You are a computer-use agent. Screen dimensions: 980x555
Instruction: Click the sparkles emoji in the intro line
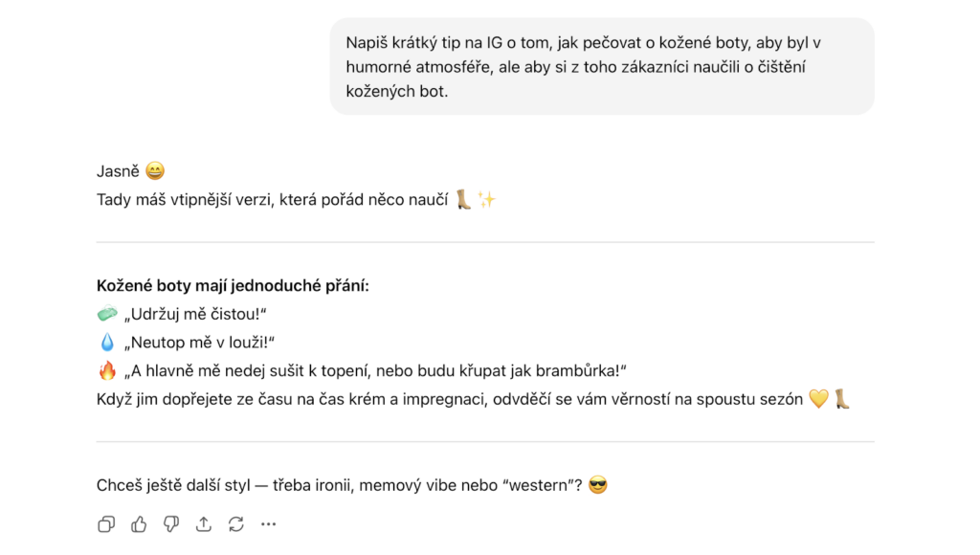pyautogui.click(x=487, y=200)
